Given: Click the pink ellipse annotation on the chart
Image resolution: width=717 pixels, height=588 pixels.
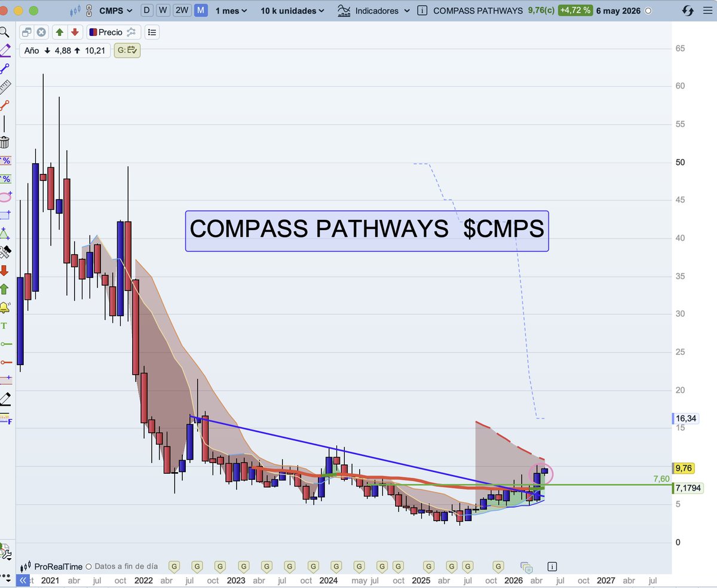Looking at the screenshot, I should click(x=542, y=473).
